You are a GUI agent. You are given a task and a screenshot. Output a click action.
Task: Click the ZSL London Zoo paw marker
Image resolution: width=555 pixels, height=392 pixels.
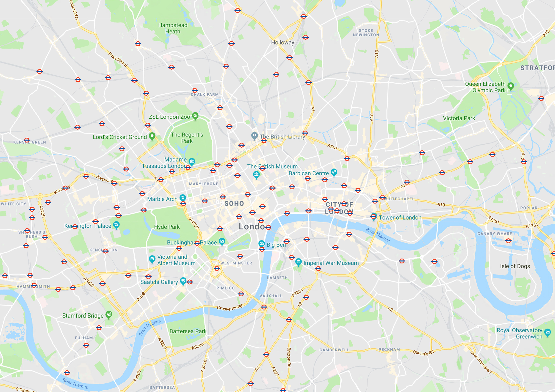click(x=195, y=116)
